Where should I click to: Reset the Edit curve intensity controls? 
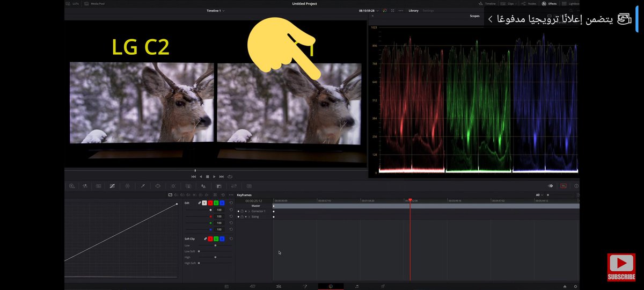231,202
